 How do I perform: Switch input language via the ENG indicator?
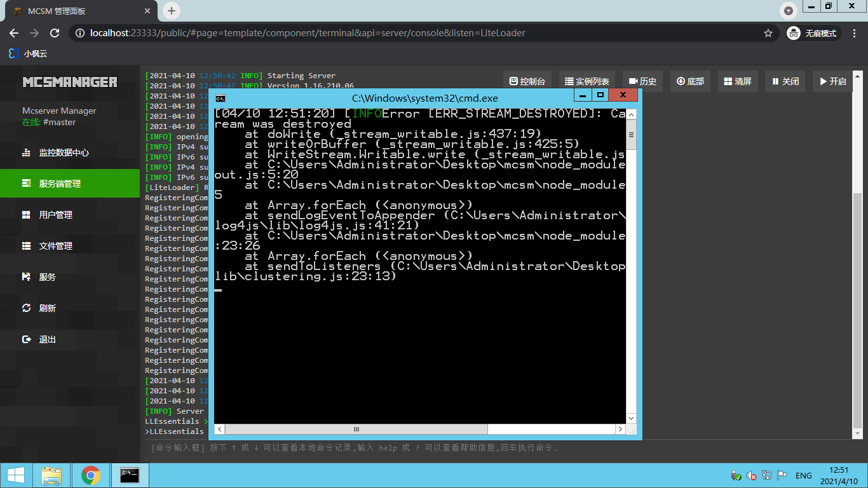pos(804,475)
